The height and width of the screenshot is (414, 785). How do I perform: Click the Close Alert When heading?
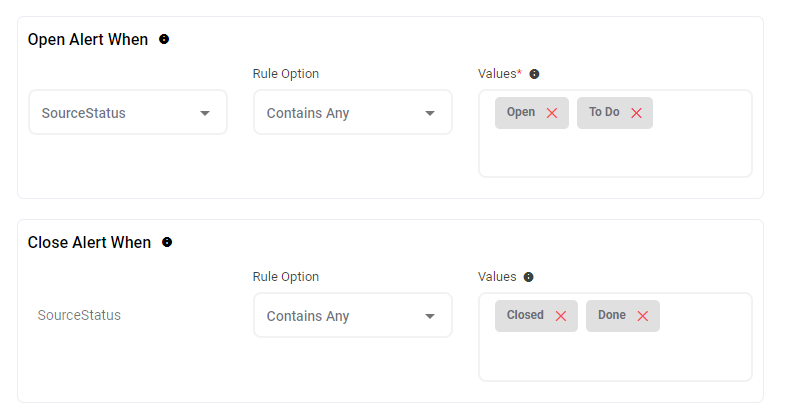(x=89, y=242)
